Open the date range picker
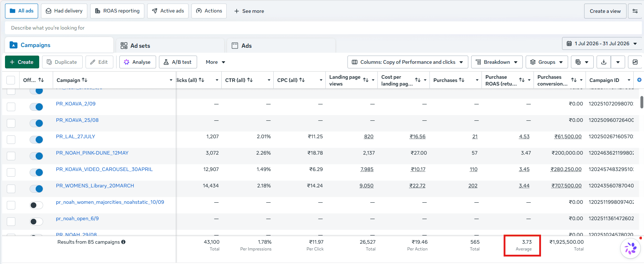Screen dimensions: 644x264 point(602,43)
